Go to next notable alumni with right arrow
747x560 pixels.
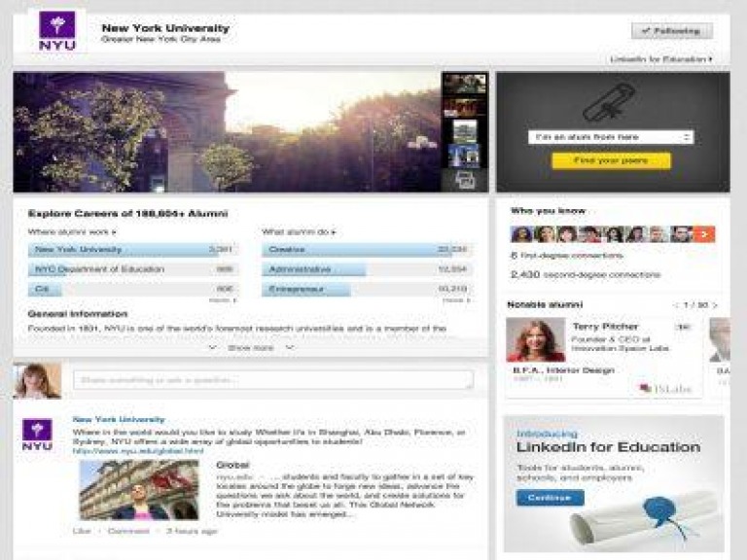click(715, 305)
